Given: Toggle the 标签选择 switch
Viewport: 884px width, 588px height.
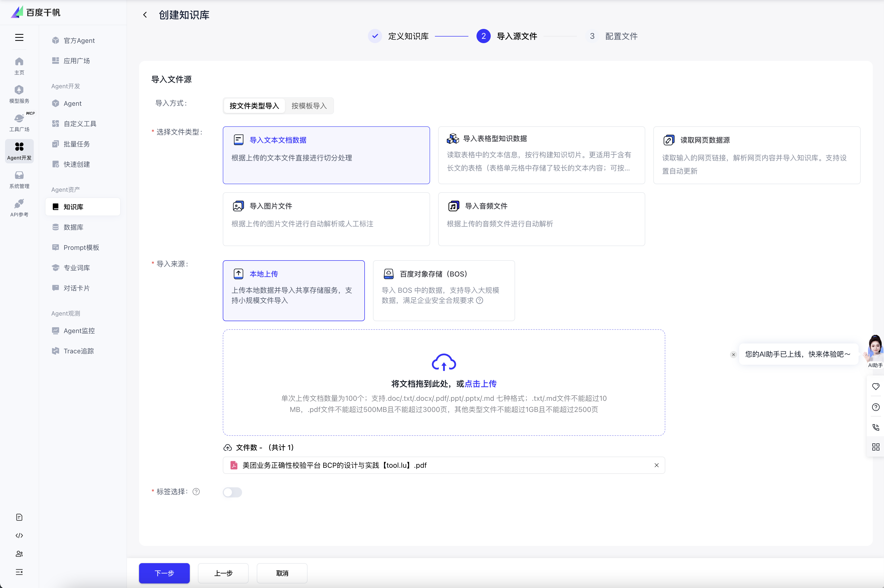Looking at the screenshot, I should 232,492.
